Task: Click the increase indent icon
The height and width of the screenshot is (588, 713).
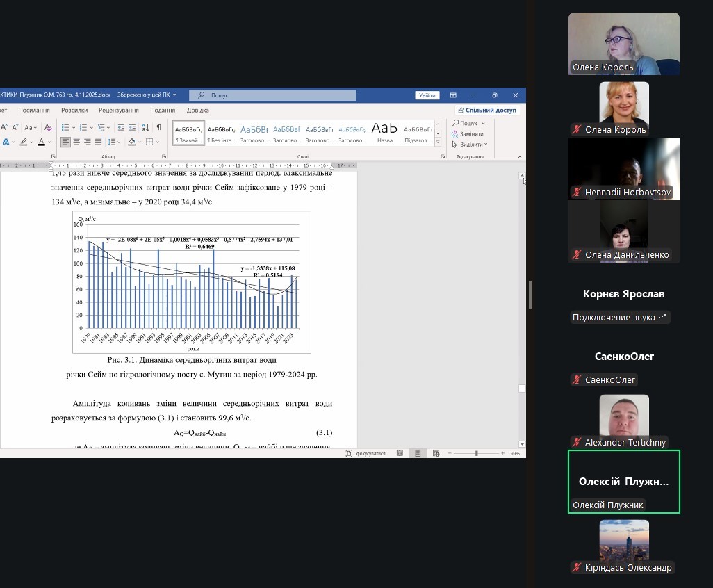Action: tap(131, 127)
